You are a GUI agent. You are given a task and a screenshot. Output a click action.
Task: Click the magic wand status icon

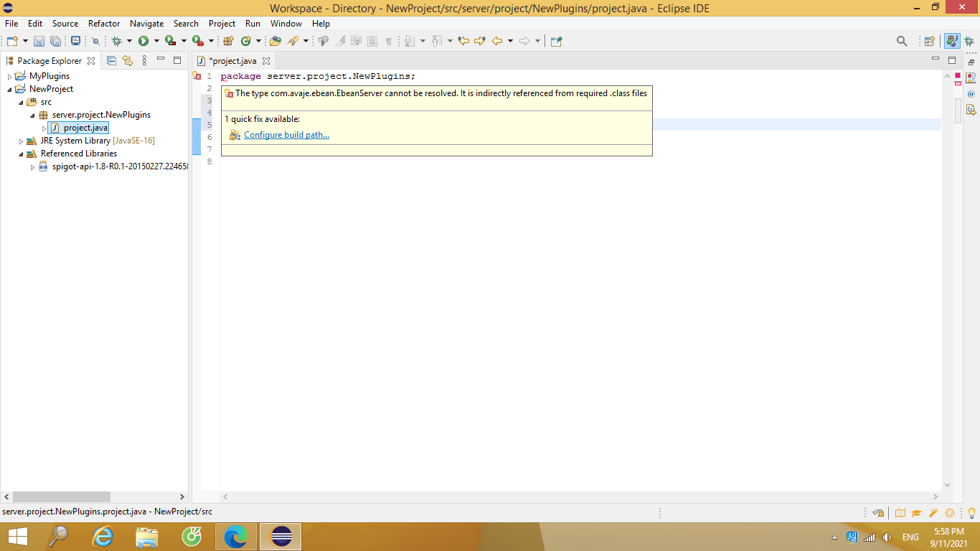click(933, 513)
